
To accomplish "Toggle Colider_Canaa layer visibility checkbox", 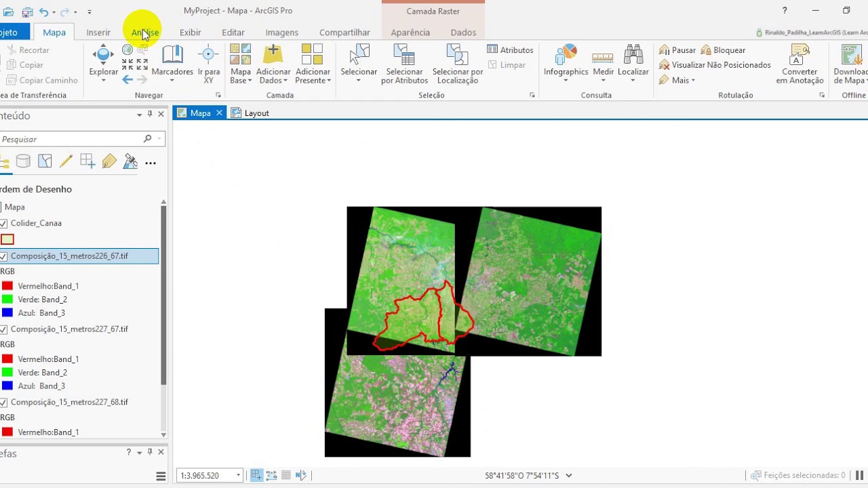I will pyautogui.click(x=3, y=224).
